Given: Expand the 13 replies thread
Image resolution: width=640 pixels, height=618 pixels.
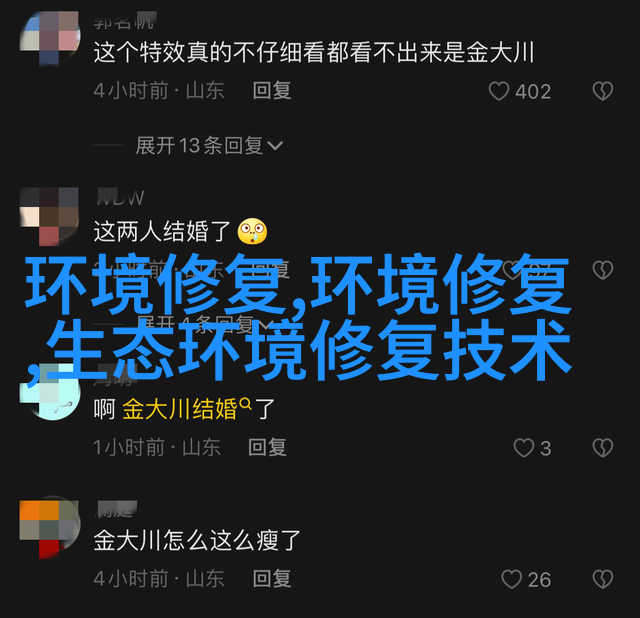Looking at the screenshot, I should [209, 145].
